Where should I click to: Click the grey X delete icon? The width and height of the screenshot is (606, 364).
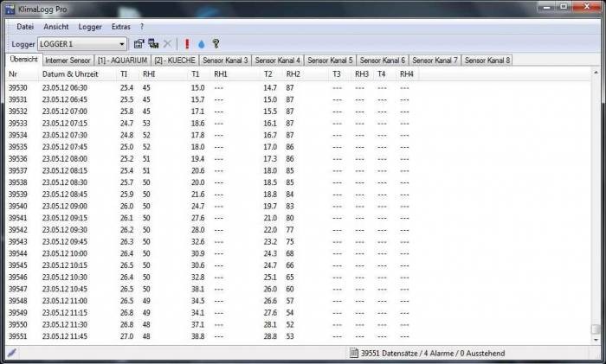(168, 43)
